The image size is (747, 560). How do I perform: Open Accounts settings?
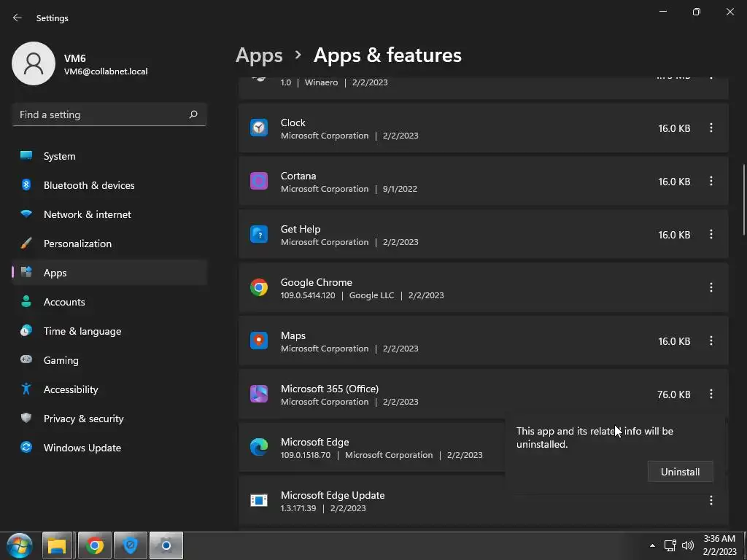pos(109,302)
